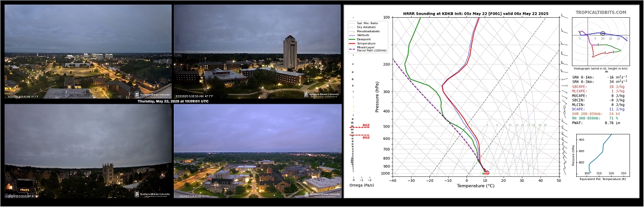Click the storm motion circle on the hodograph
The width and height of the screenshot is (644, 207).
tap(603, 33)
